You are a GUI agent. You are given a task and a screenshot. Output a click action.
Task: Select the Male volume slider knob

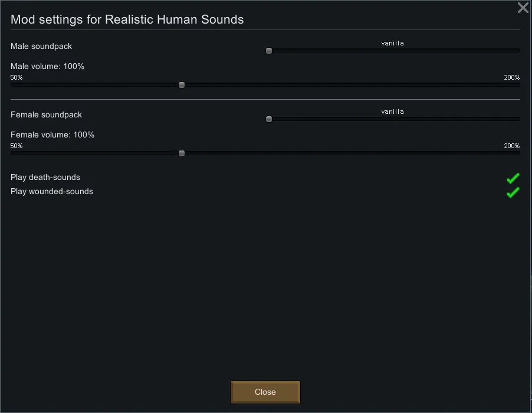click(x=182, y=85)
